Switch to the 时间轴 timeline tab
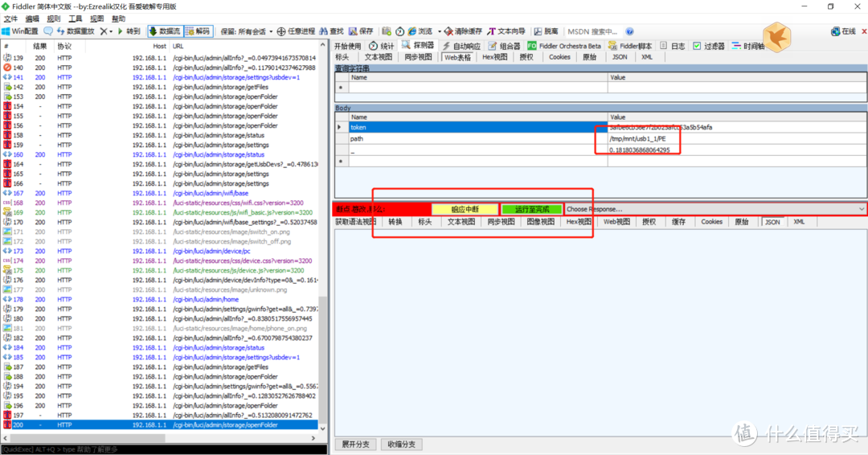The width and height of the screenshot is (868, 455). click(747, 46)
